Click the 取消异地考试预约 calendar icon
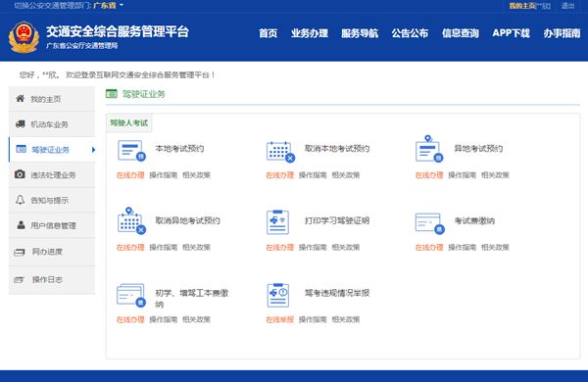 [131, 220]
